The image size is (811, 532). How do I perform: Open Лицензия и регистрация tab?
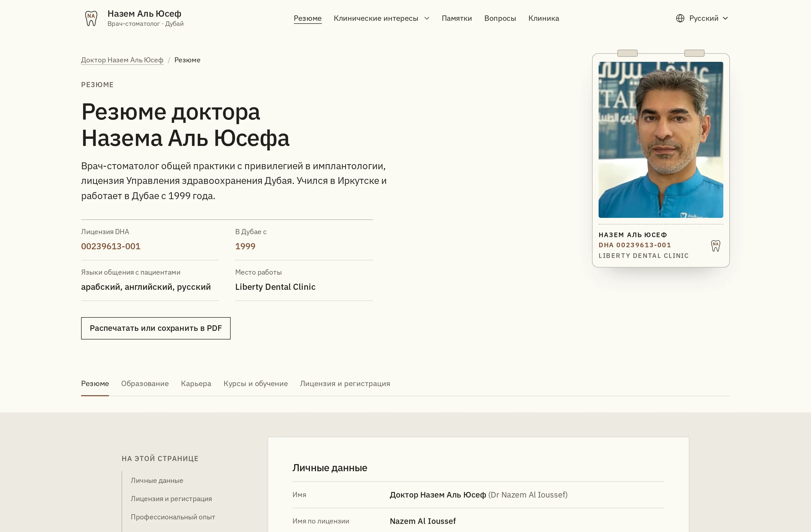(x=345, y=384)
